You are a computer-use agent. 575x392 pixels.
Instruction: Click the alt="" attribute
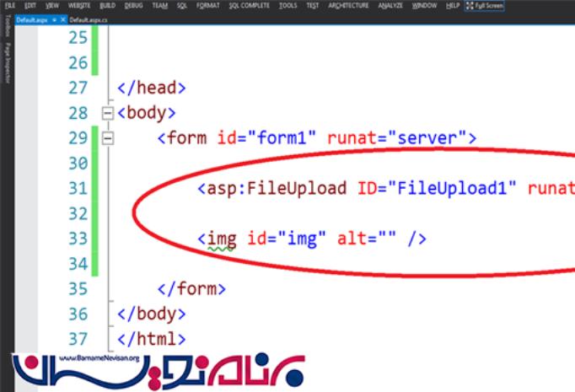[x=367, y=239]
